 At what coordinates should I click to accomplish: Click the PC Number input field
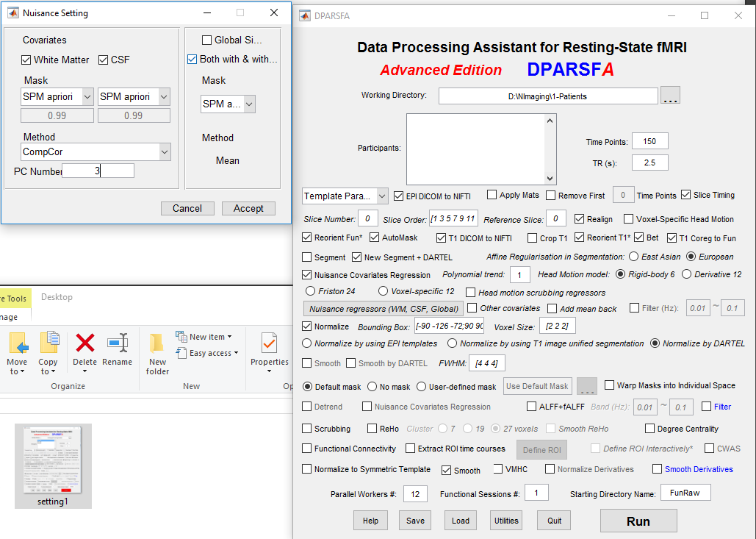click(98, 171)
